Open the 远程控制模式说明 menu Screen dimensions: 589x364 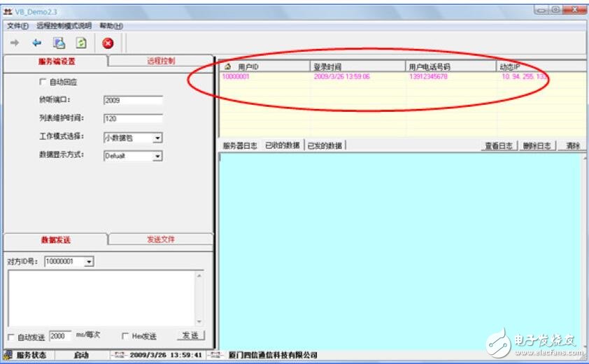[64, 26]
